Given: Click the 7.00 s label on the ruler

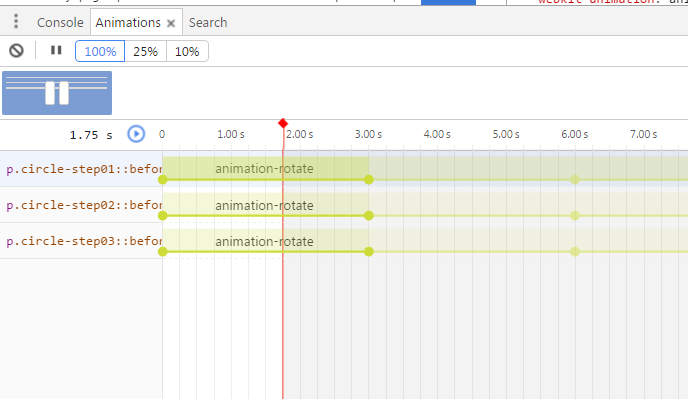Looking at the screenshot, I should pos(644,134).
